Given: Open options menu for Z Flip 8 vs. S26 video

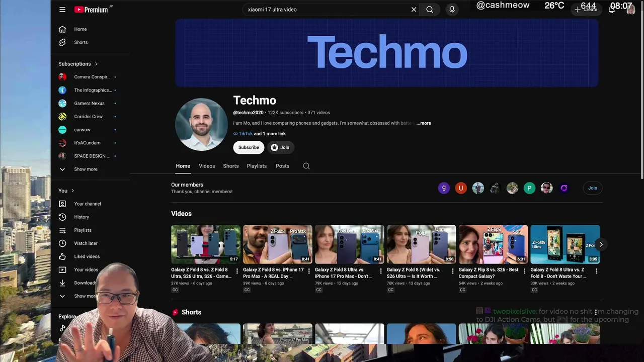Looking at the screenshot, I should tap(524, 271).
